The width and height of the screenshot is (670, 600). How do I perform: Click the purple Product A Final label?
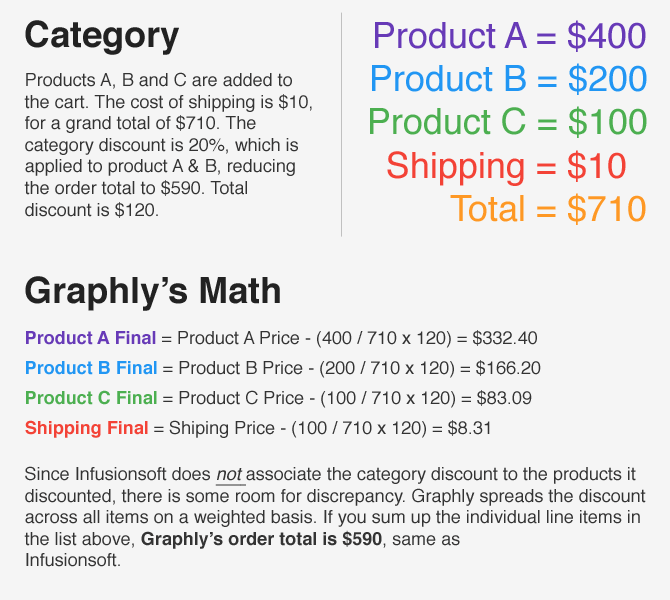point(91,338)
